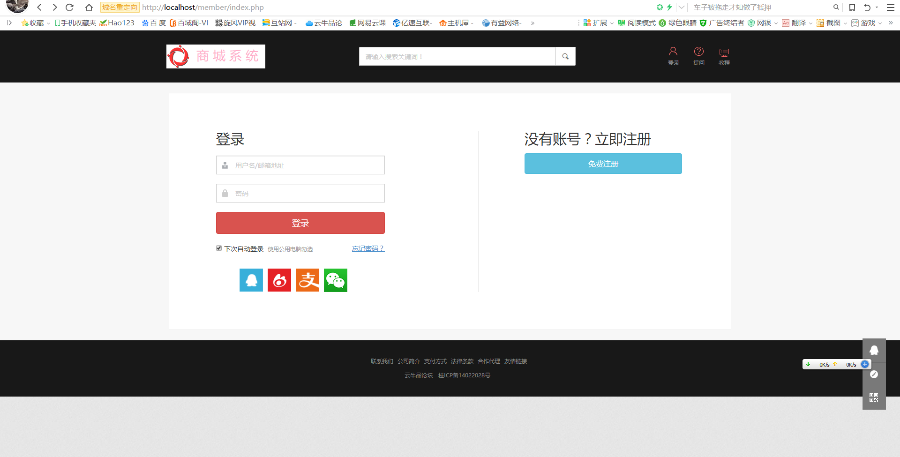Click the floating pencil feedback icon
This screenshot has width=900, height=457.
[873, 374]
